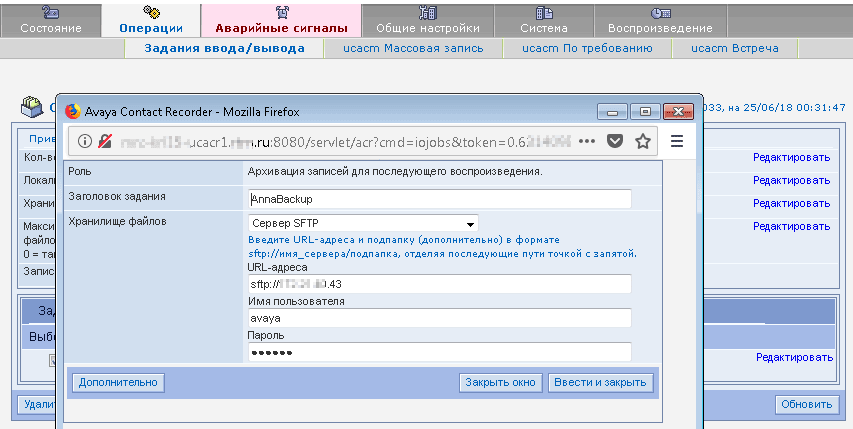Click the Закрыть окно button
Screen dimensions: 853x429
tap(500, 382)
